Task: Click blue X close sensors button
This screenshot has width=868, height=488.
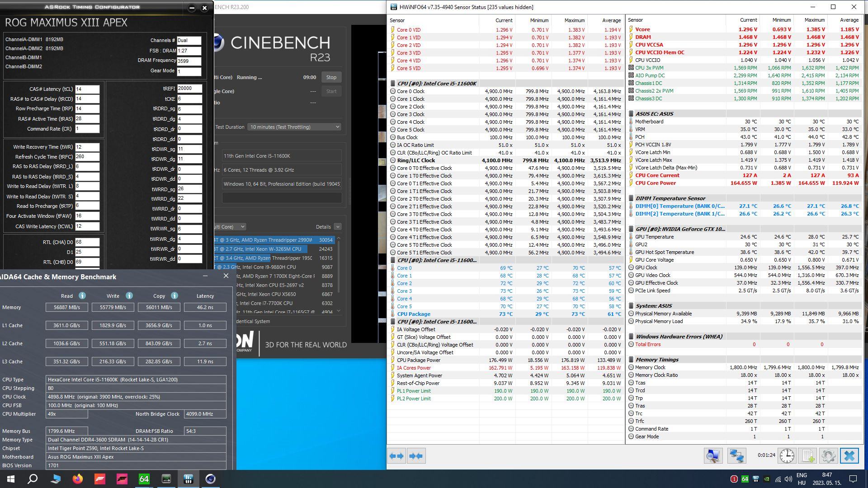Action: point(849,455)
